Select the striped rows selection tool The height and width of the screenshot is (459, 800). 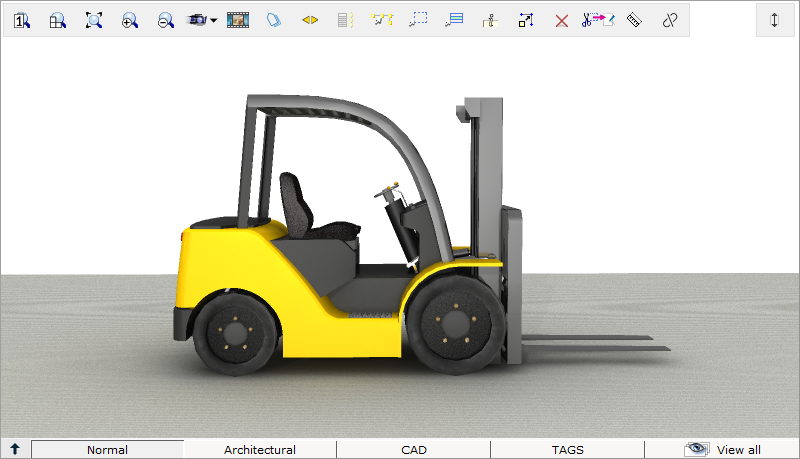point(454,20)
